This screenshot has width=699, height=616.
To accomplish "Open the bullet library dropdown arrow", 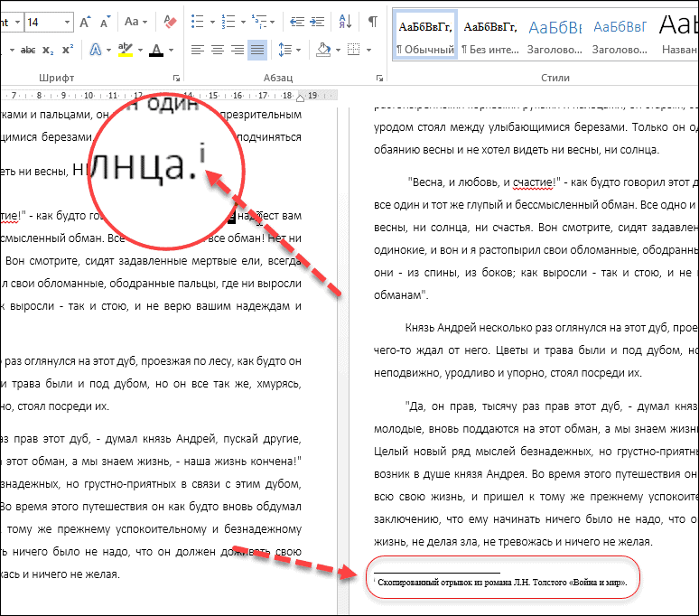I will point(212,22).
